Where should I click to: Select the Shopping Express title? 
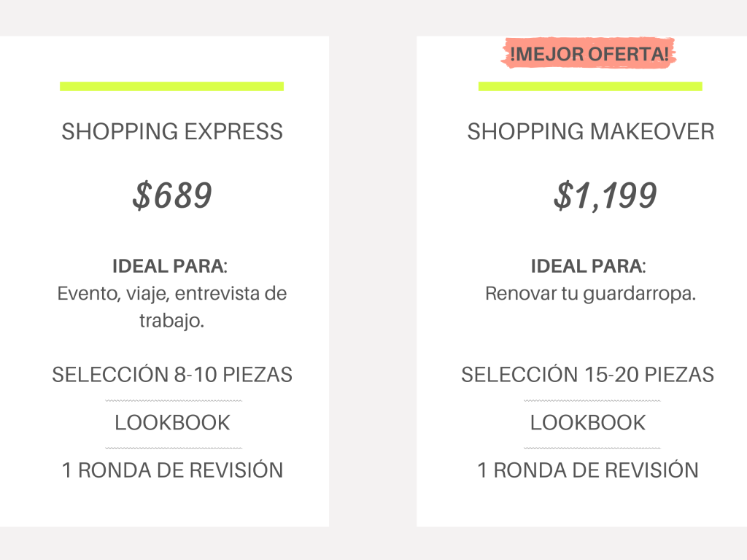pos(172,132)
